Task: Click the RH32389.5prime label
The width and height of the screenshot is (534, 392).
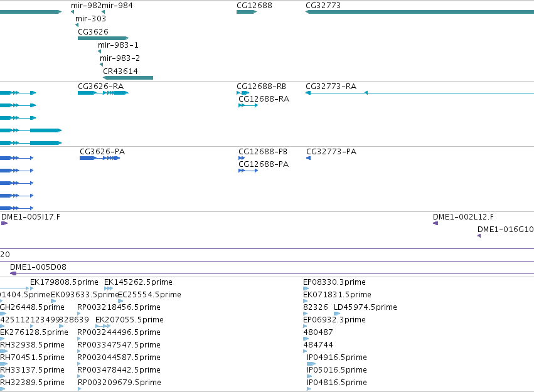Action: pos(33,383)
